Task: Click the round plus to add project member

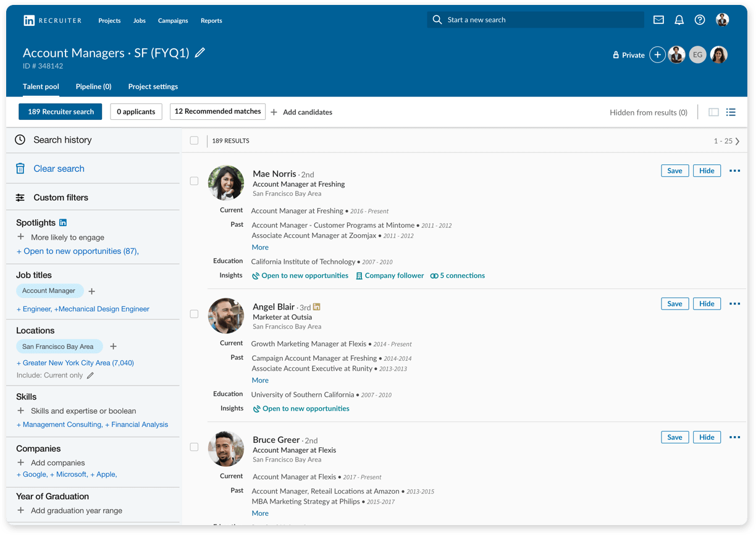Action: click(x=657, y=55)
